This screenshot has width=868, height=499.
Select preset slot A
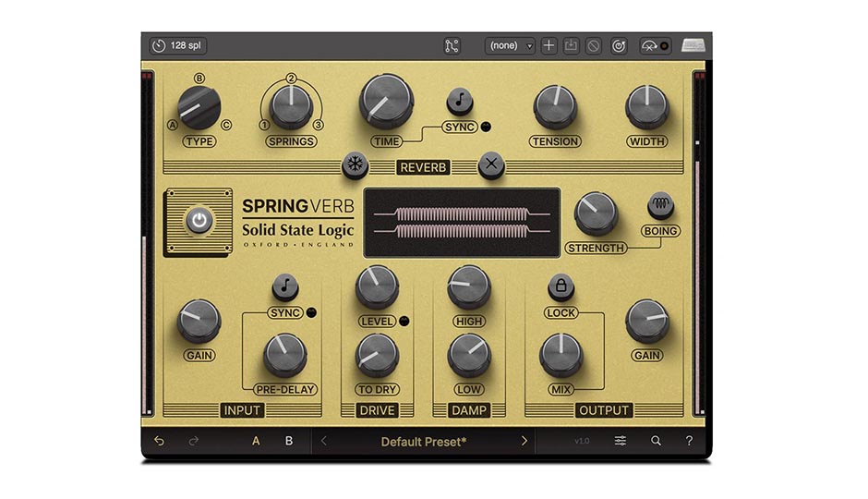pos(256,442)
